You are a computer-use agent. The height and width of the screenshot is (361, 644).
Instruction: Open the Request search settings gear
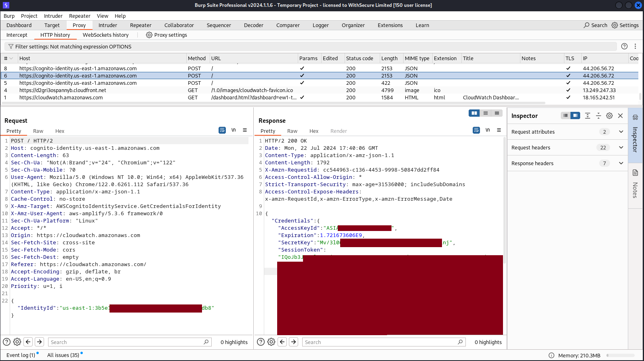click(x=17, y=342)
